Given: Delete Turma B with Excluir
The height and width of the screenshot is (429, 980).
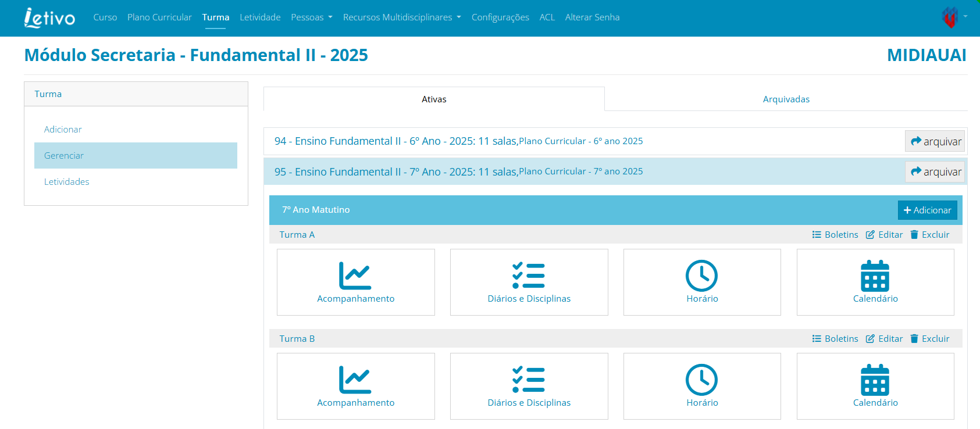Looking at the screenshot, I should coord(929,339).
